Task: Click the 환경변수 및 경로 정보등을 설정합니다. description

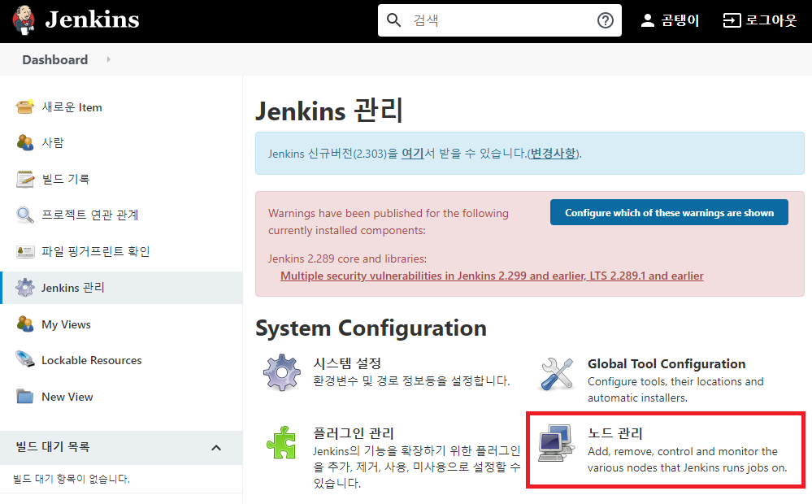Action: click(x=412, y=380)
